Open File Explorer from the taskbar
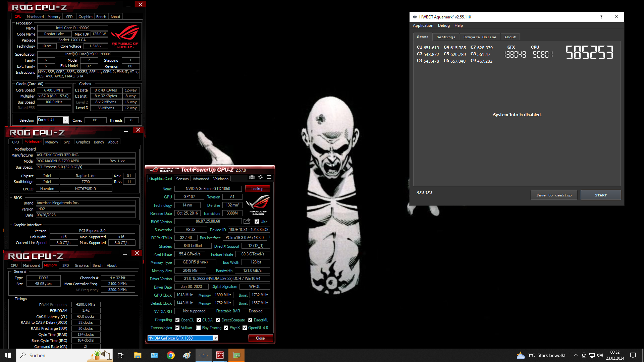Image resolution: width=644 pixels, height=362 pixels. (138, 355)
